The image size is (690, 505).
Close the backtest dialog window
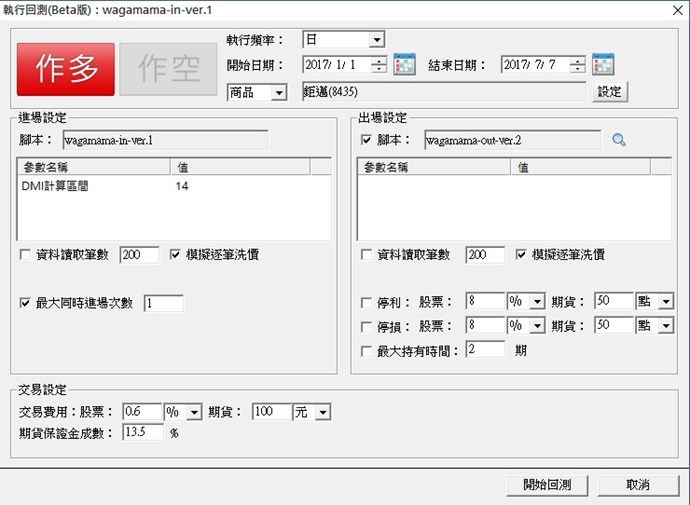click(x=671, y=9)
